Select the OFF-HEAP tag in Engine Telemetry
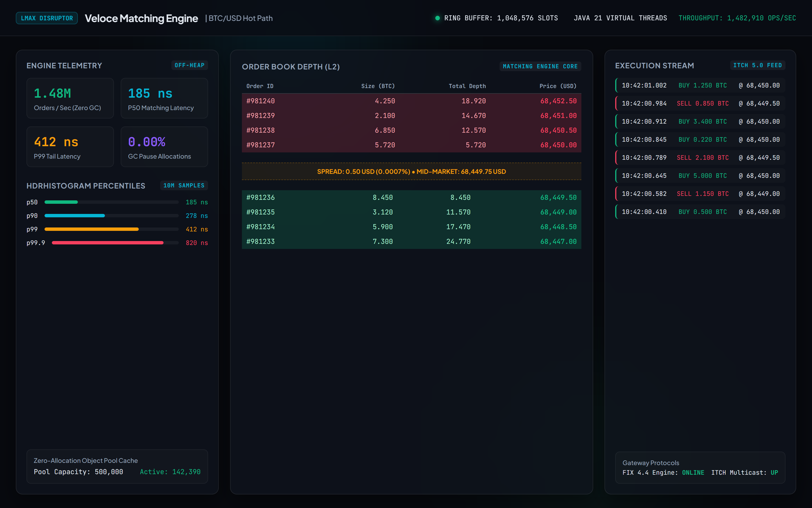Screen dimensions: 812x508 click(189, 65)
